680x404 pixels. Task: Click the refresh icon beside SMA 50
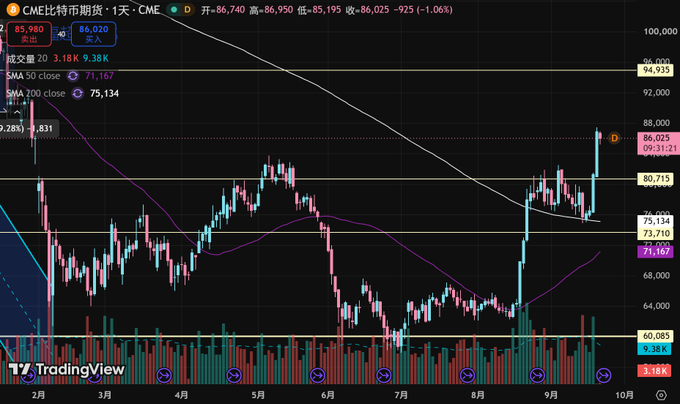[73, 76]
